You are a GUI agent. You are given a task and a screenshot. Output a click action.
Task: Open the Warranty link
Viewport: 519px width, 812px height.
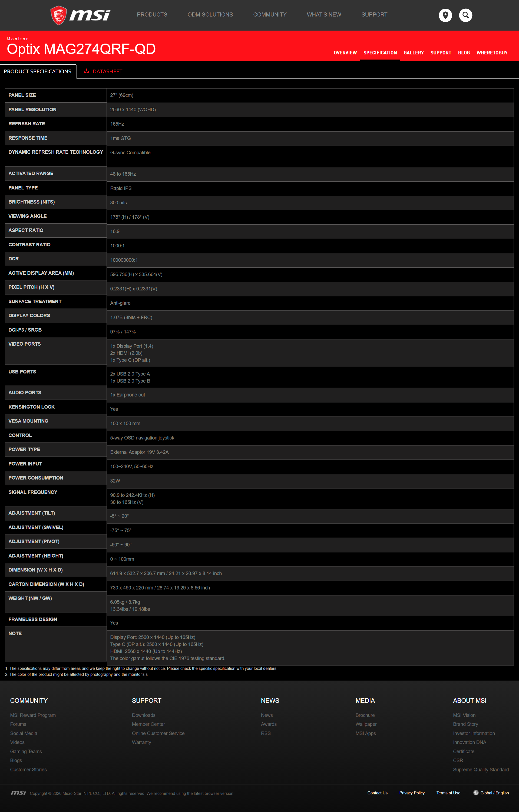[x=141, y=742]
